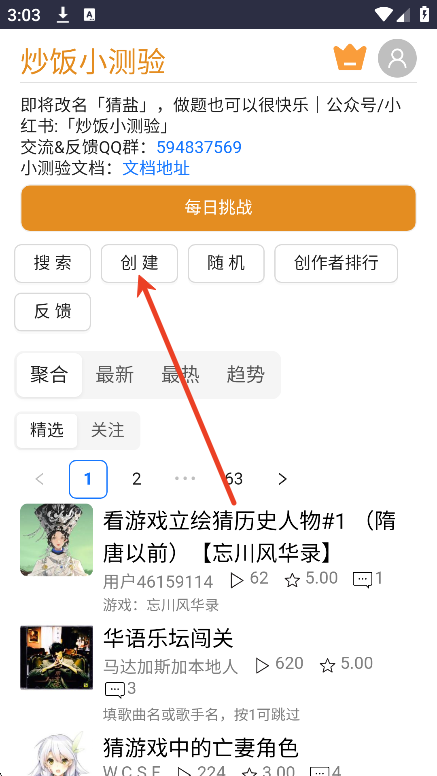Start the 每日挑战 daily challenge
Image resolution: width=437 pixels, height=776 pixels.
[x=218, y=208]
